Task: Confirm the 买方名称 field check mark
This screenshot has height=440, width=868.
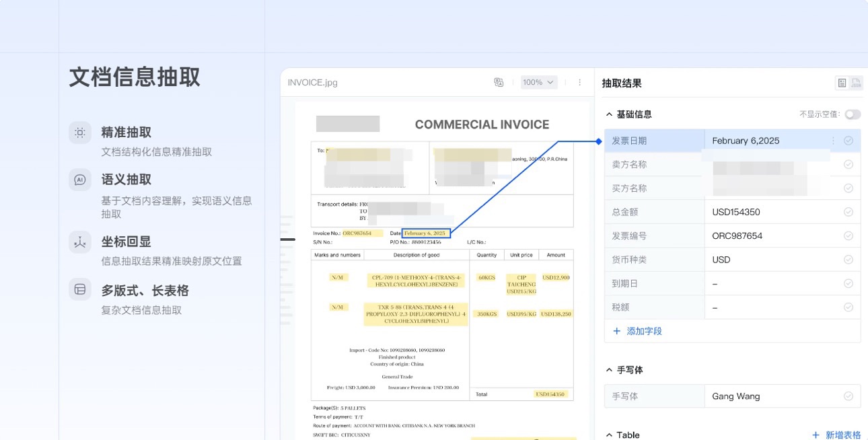Action: 848,188
